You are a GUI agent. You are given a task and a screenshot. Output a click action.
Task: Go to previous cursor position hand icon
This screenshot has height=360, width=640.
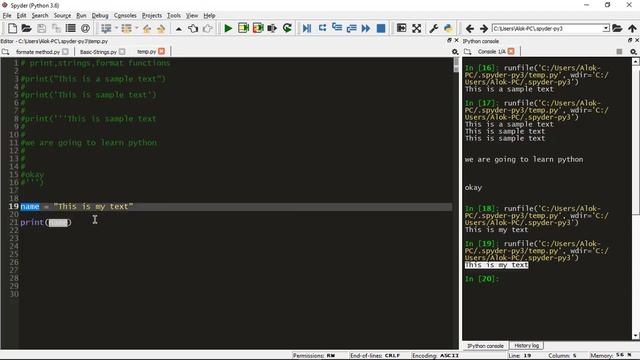[x=193, y=28]
